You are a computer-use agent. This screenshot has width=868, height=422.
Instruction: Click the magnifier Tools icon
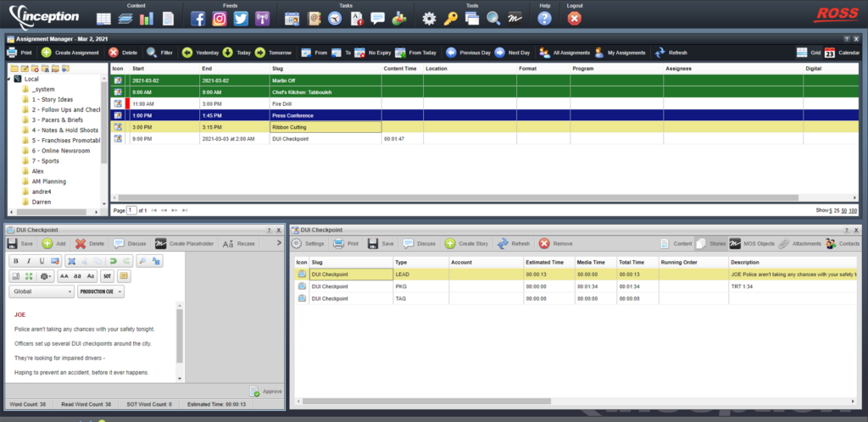pyautogui.click(x=493, y=19)
